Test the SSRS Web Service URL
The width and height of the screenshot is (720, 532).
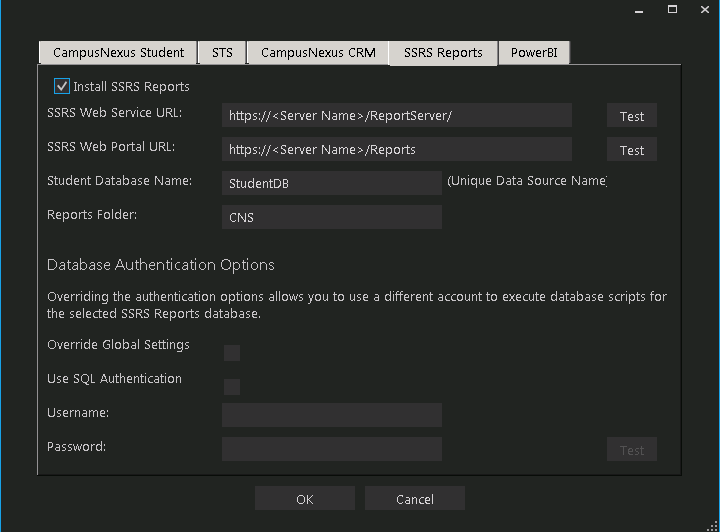(632, 115)
